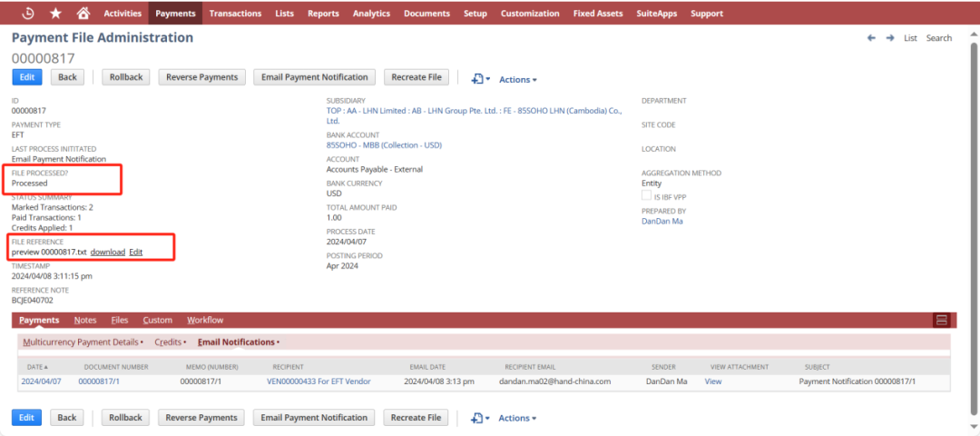The height and width of the screenshot is (436, 980).
Task: Open document number 00000817/1 link
Action: tap(99, 381)
